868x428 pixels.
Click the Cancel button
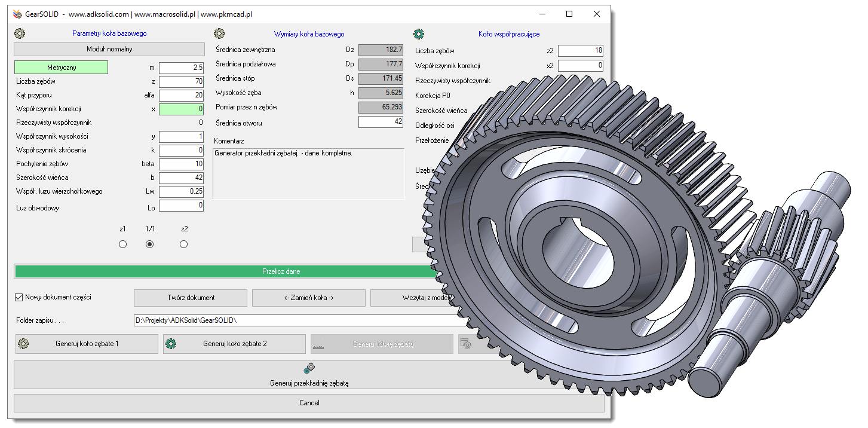click(x=309, y=403)
